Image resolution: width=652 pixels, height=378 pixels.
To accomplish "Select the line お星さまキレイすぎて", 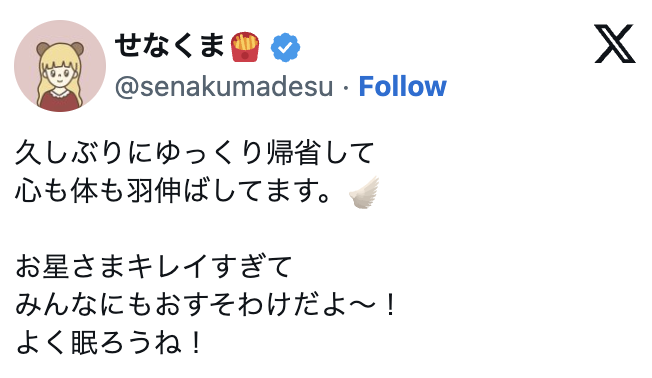I will pos(154,267).
